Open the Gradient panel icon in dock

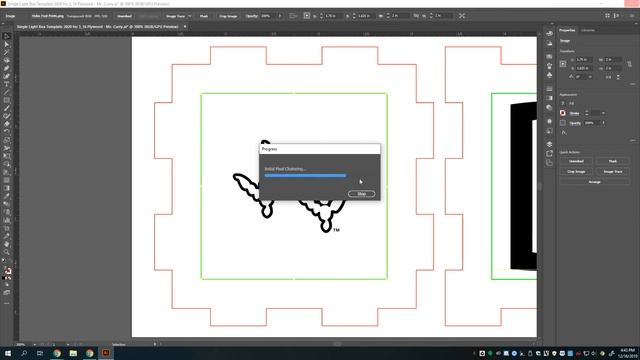pos(549,98)
